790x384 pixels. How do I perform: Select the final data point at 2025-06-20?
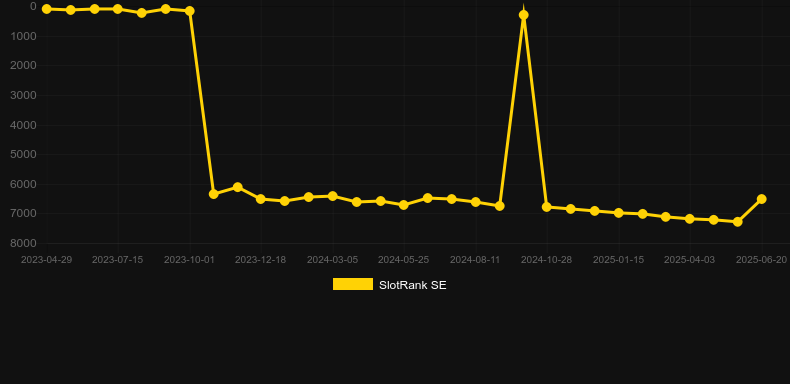tap(762, 199)
